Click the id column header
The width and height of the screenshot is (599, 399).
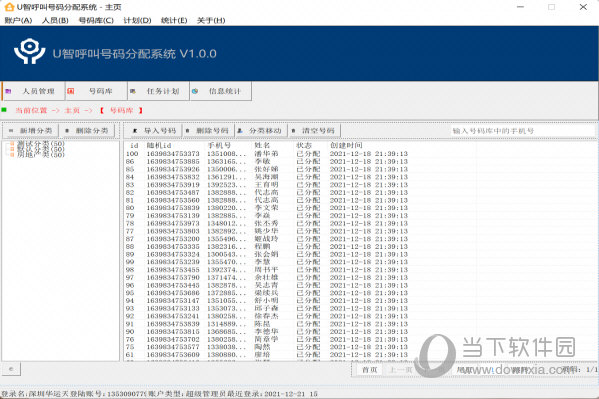tap(134, 146)
